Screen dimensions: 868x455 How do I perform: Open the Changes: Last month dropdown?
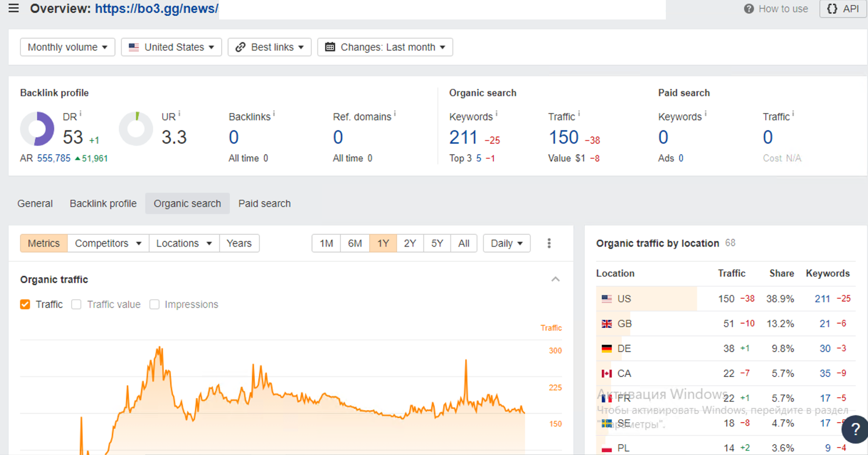(x=385, y=47)
